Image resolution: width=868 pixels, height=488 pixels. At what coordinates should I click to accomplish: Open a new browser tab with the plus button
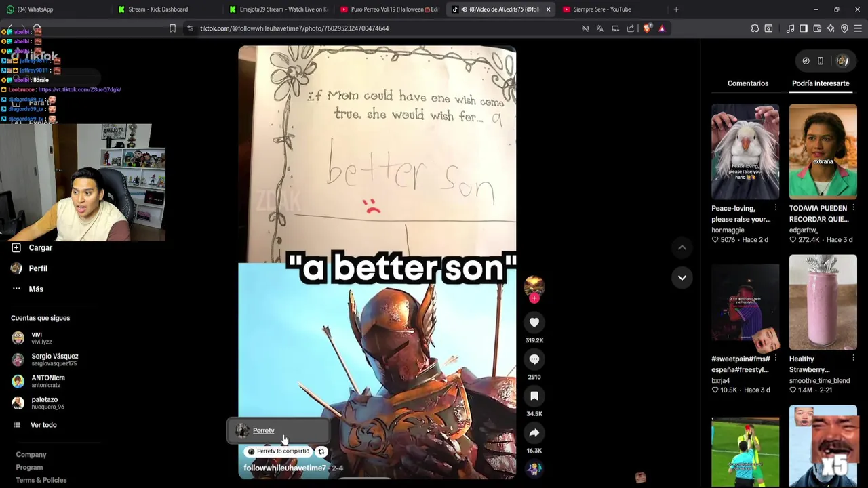[x=675, y=9]
